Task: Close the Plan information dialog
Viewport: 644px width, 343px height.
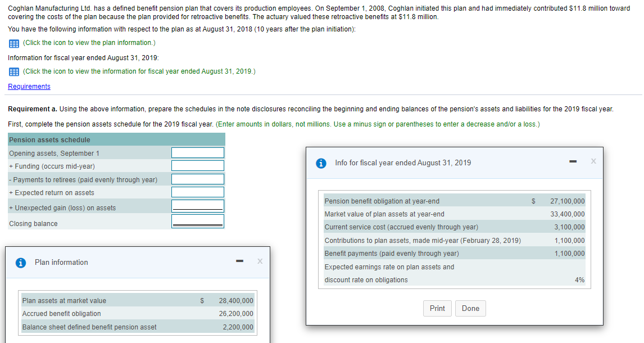Action: pyautogui.click(x=260, y=261)
